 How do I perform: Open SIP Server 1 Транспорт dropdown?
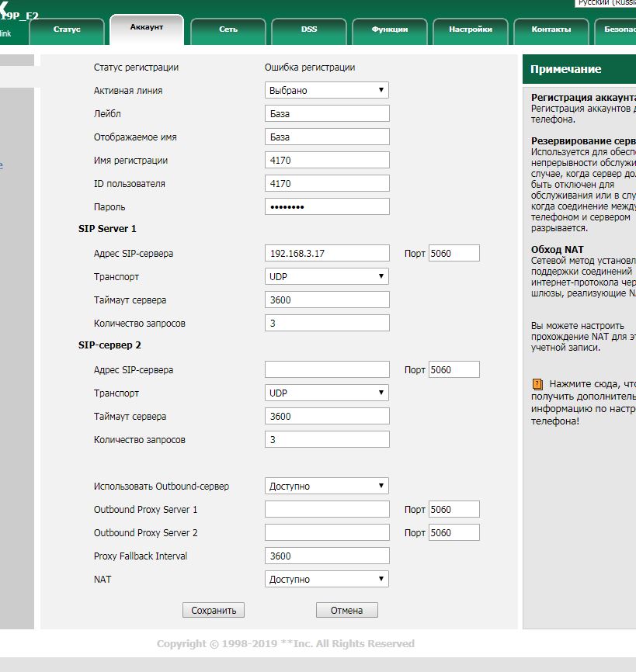[x=326, y=277]
